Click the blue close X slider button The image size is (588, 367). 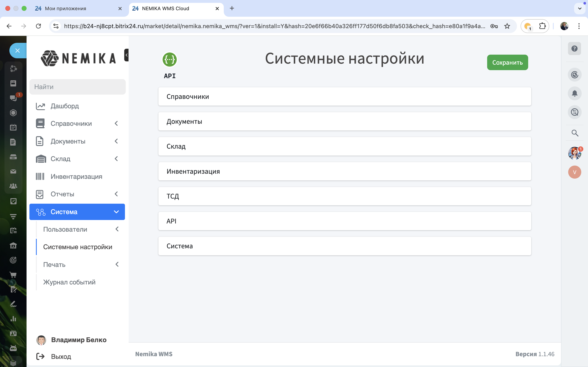pos(18,51)
